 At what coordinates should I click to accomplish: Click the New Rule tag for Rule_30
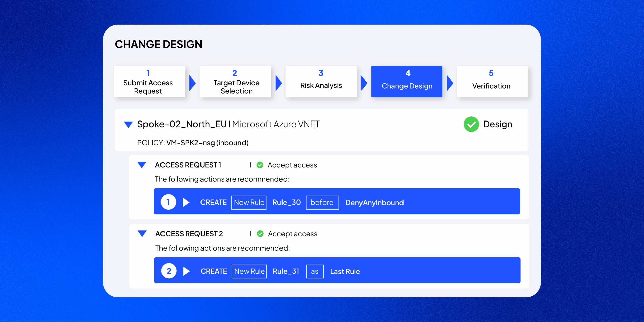coord(249,203)
